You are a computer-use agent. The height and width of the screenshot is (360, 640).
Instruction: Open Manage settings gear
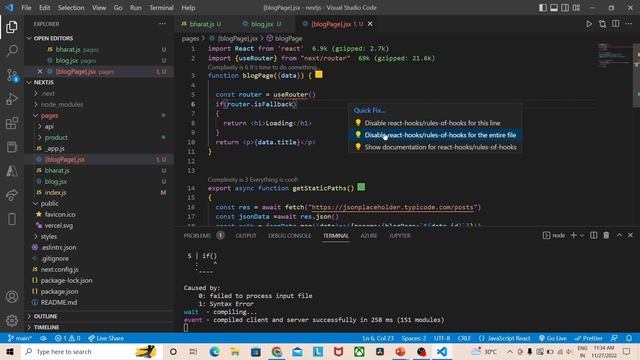tap(12, 320)
